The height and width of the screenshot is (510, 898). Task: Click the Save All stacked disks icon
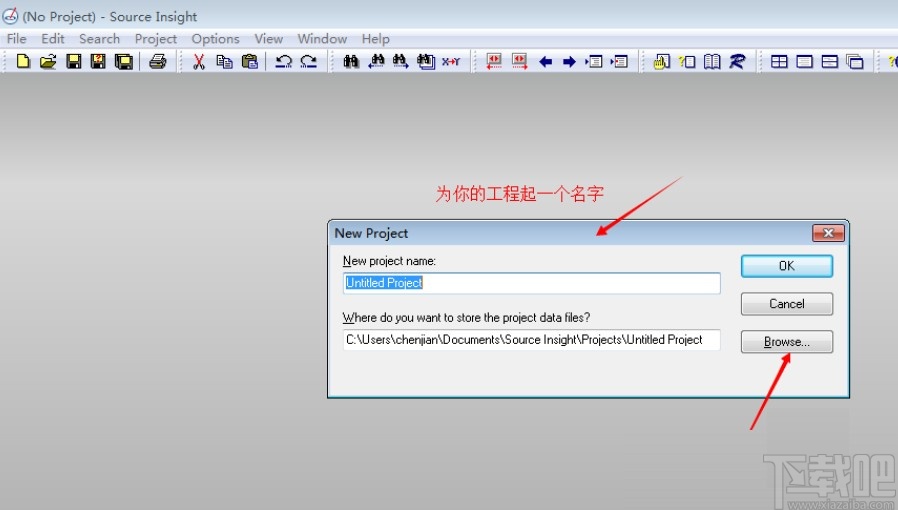click(124, 61)
